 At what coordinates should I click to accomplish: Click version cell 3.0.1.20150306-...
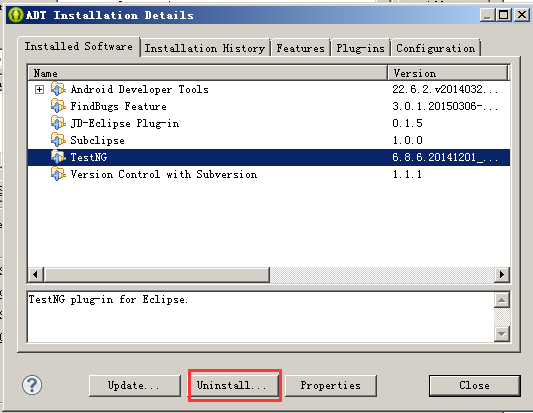coord(445,106)
